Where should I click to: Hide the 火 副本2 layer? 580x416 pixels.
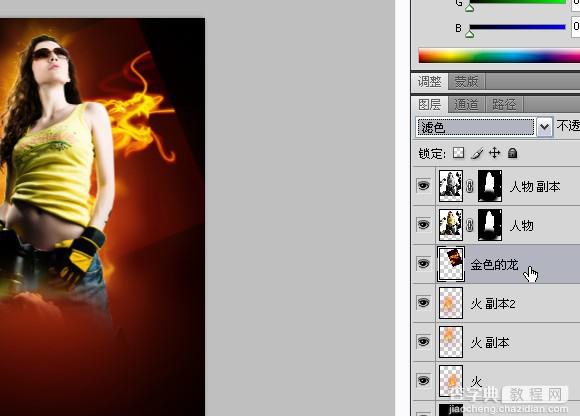[424, 302]
